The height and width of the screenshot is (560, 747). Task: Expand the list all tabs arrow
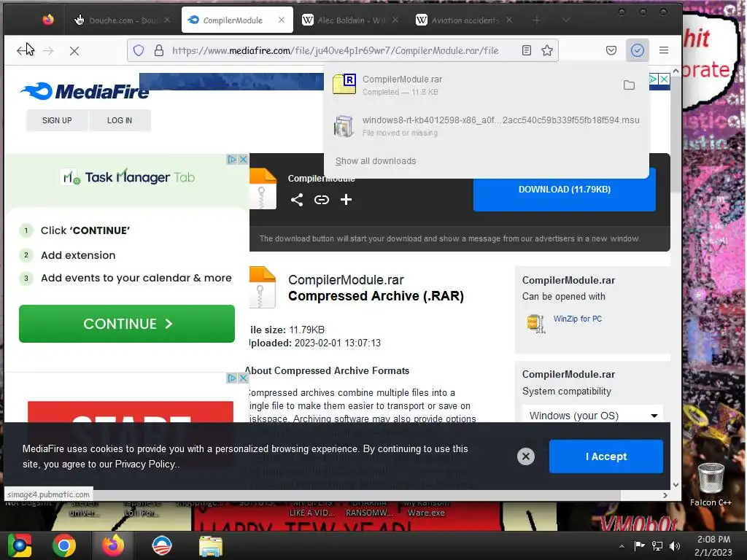[x=565, y=20]
